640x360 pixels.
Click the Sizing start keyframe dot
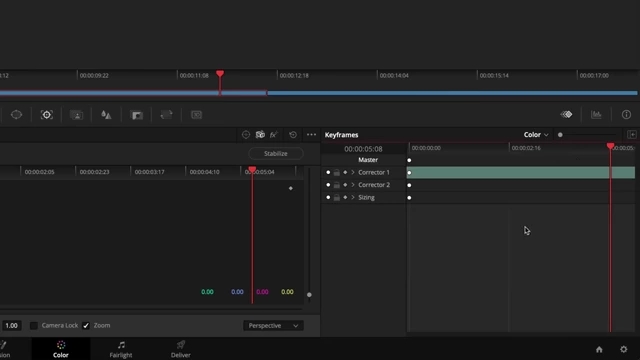(x=409, y=198)
